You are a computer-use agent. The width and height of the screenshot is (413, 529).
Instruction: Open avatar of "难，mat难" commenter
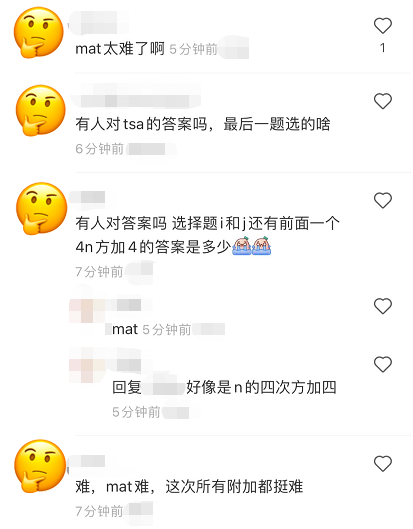[x=40, y=466]
